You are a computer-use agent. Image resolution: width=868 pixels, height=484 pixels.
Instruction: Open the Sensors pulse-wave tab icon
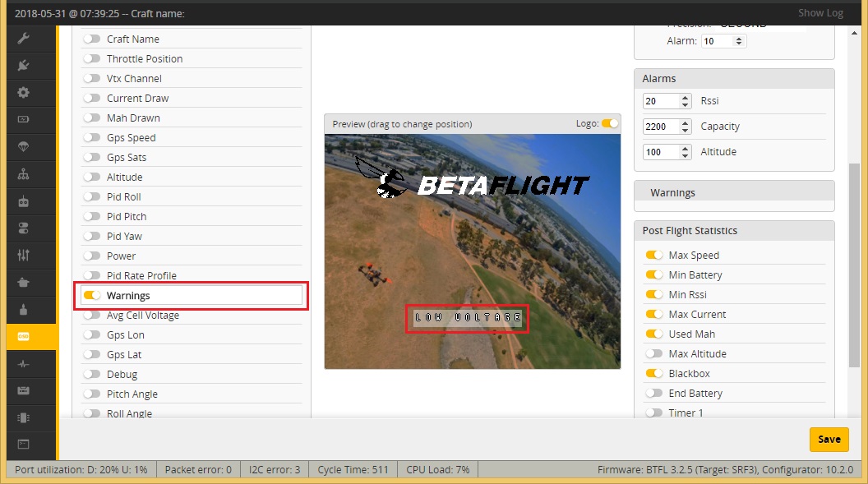point(23,364)
